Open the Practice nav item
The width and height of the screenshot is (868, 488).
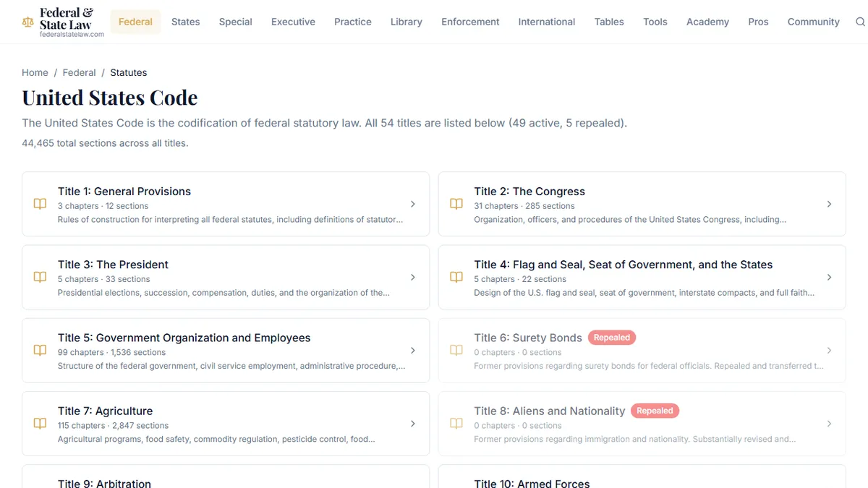pyautogui.click(x=353, y=22)
